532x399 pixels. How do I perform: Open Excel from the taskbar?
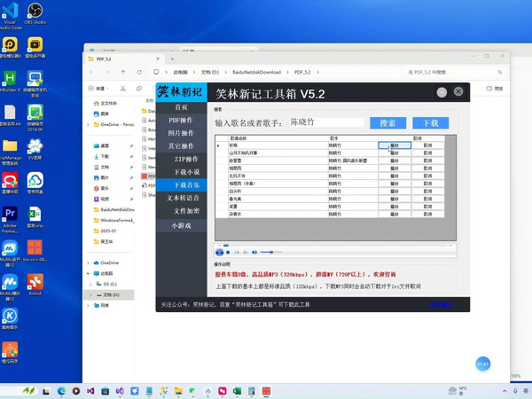[237, 391]
